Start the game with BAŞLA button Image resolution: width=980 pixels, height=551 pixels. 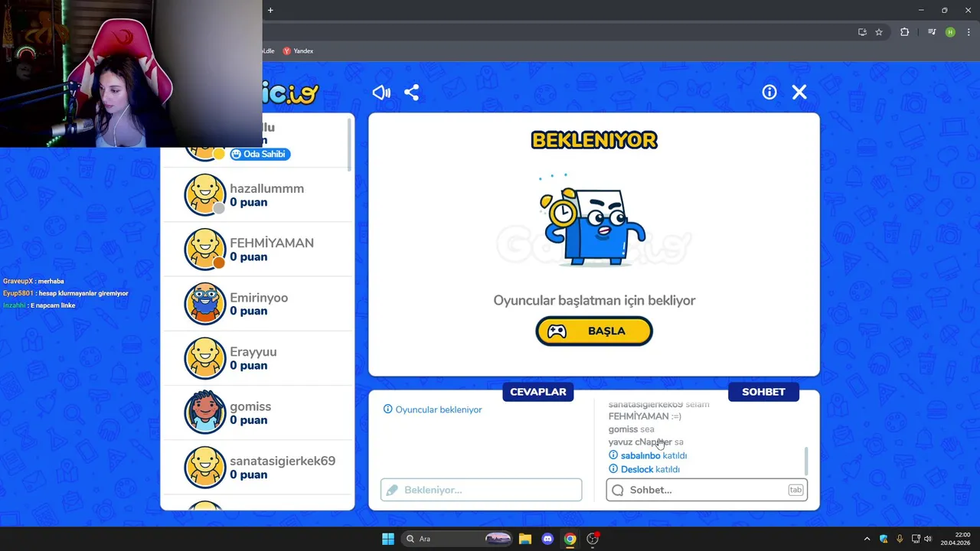pos(594,331)
